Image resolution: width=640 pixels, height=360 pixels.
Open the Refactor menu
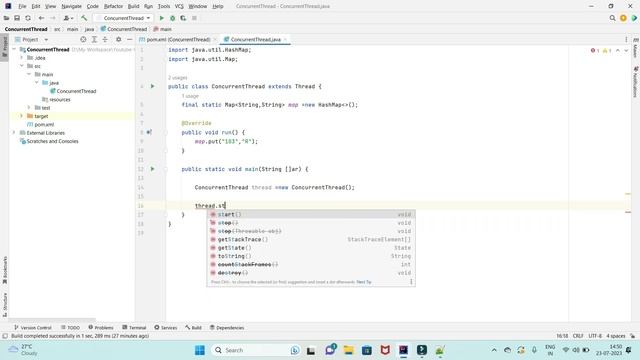point(113,6)
